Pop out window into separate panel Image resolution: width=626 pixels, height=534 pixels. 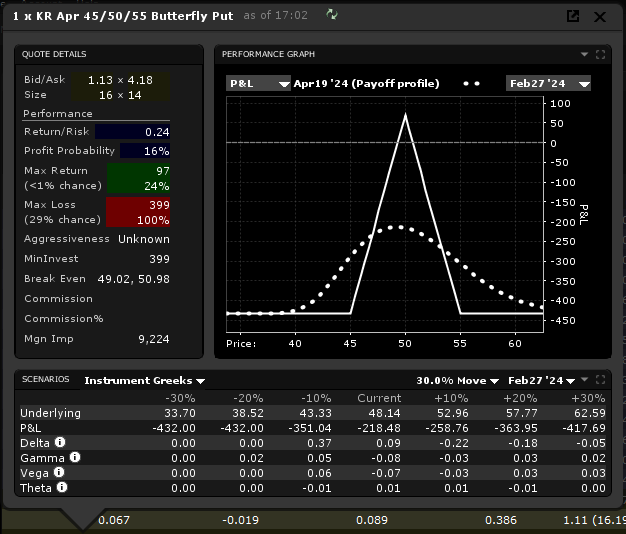[x=573, y=16]
